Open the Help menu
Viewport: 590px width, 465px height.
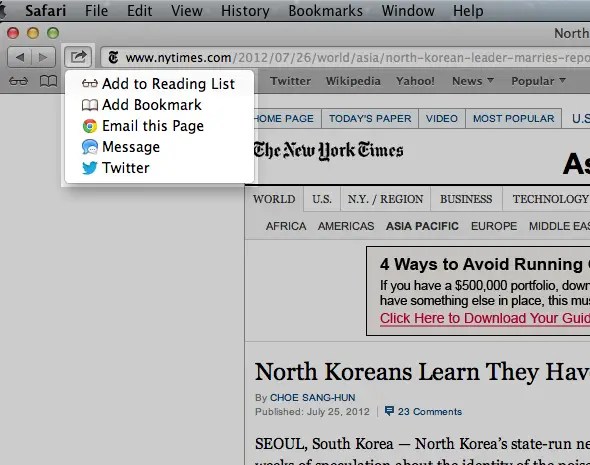pos(468,11)
